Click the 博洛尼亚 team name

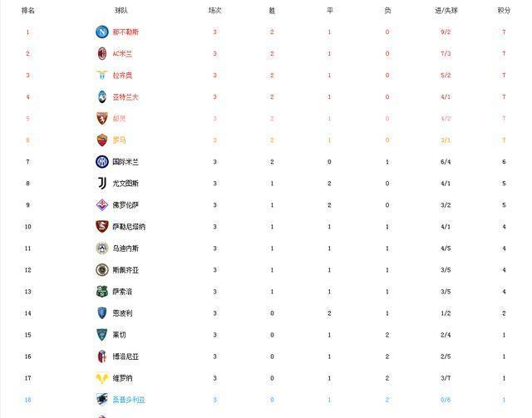(x=126, y=357)
